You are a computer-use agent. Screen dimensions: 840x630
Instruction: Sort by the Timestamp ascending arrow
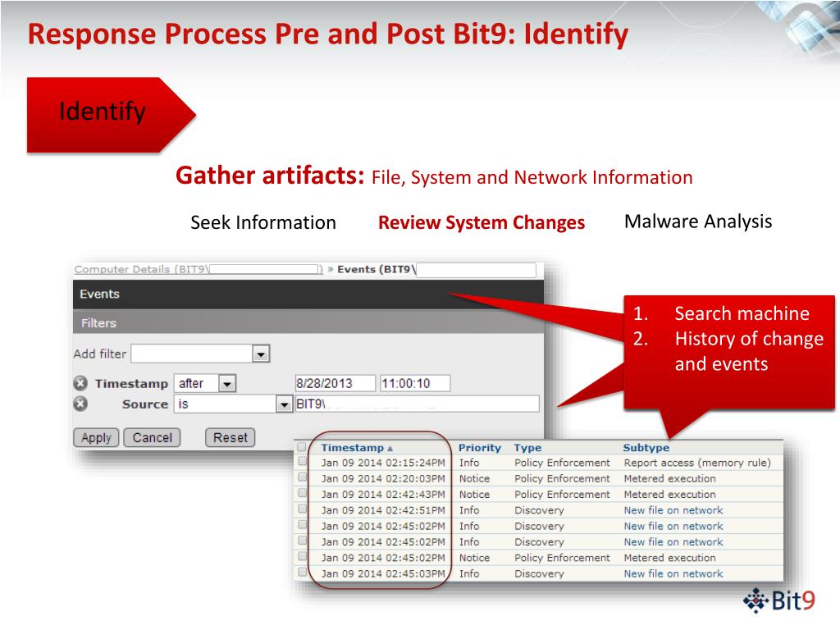click(x=390, y=449)
